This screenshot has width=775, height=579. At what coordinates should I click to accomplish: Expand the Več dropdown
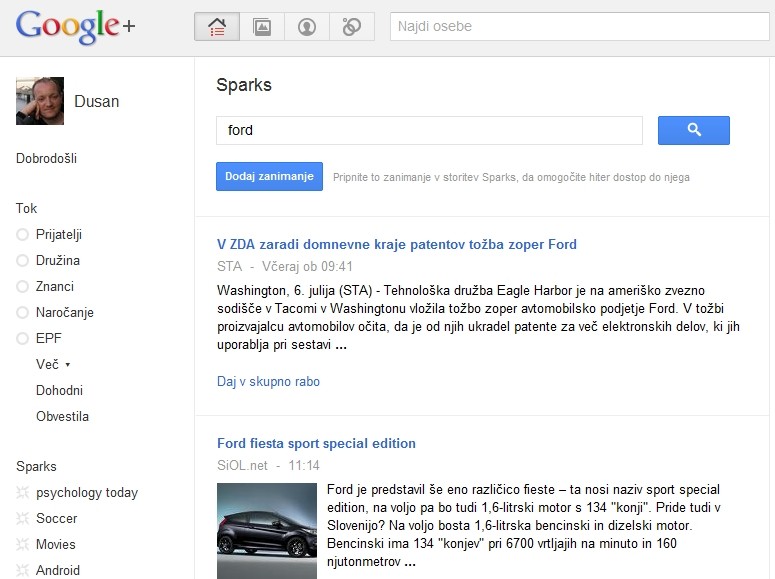click(53, 364)
